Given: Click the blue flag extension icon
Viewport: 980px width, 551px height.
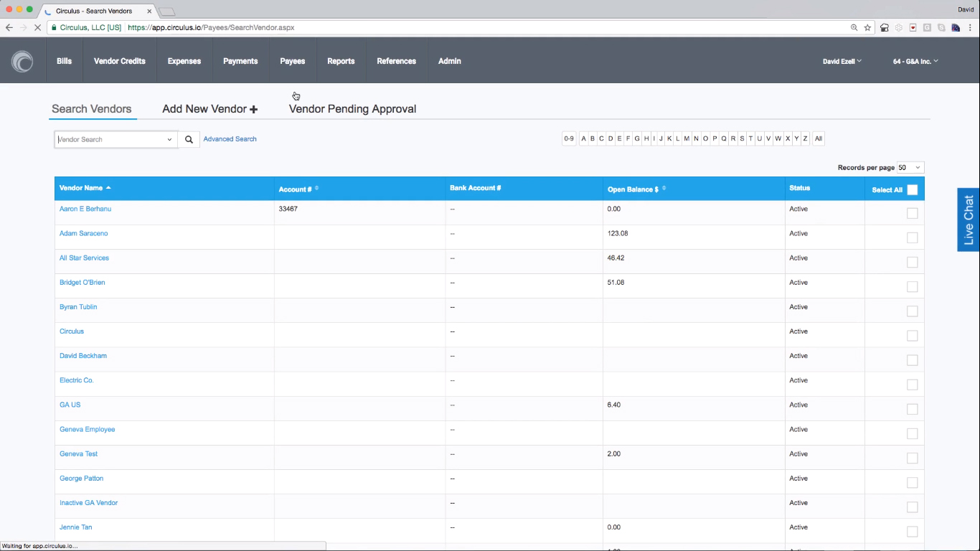Looking at the screenshot, I should [x=956, y=27].
